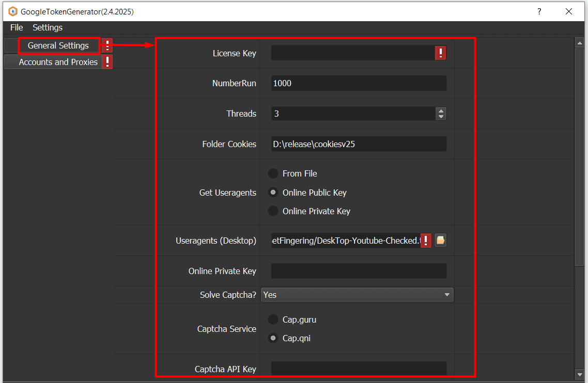Select Cap.qni as captcha service
The image size is (588, 383).
[273, 338]
